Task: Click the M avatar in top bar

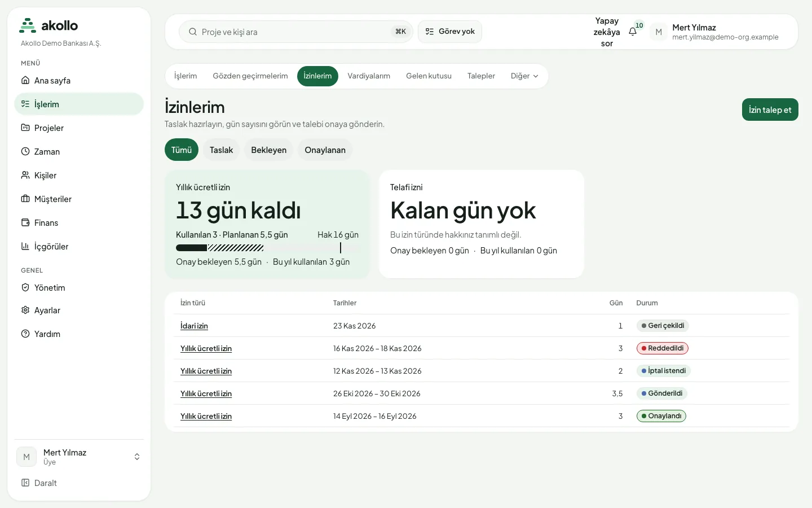Action: [x=659, y=32]
